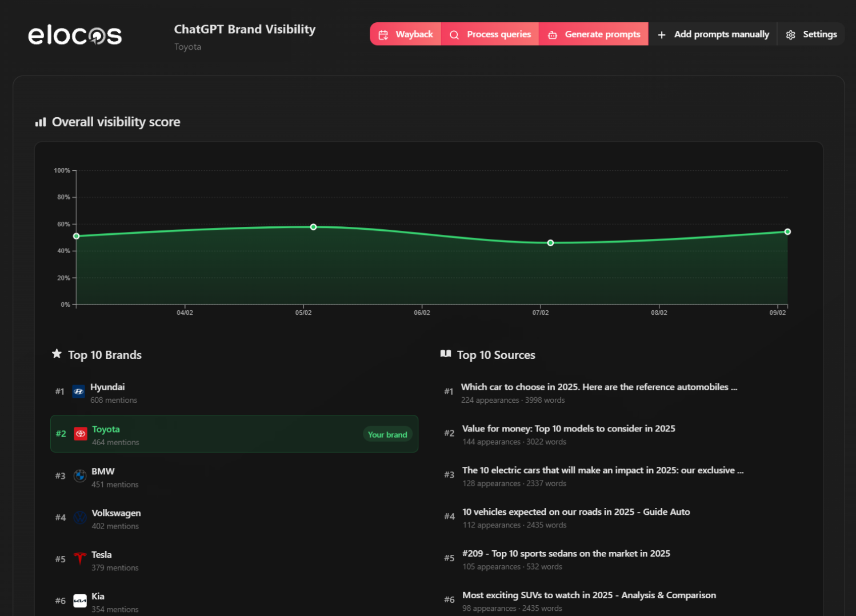This screenshot has height=616, width=856.
Task: Click the #1 rank next to Hyundai
Action: point(60,391)
